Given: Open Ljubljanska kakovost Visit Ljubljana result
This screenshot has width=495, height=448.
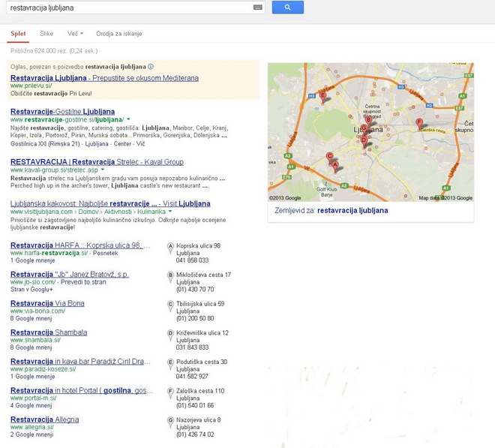Looking at the screenshot, I should (110, 203).
